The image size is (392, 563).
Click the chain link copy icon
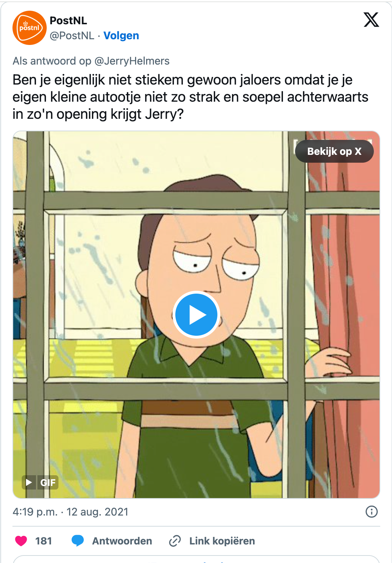(x=175, y=541)
